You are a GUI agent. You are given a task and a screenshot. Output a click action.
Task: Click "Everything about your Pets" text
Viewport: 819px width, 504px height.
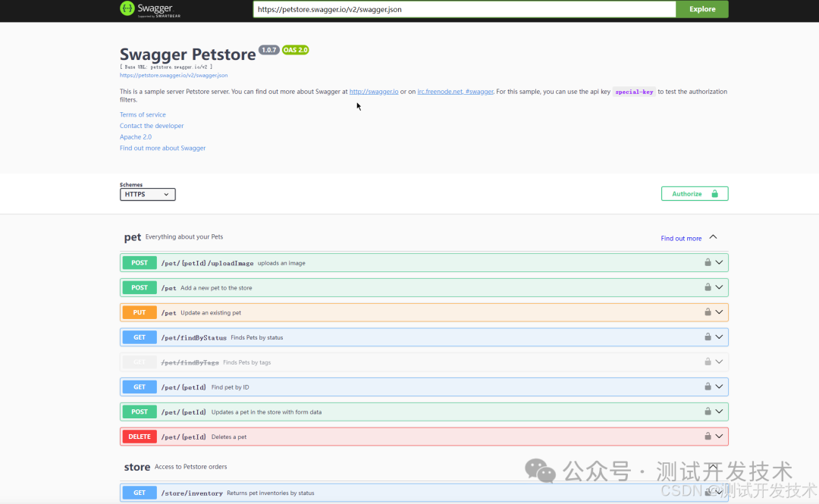click(x=184, y=236)
